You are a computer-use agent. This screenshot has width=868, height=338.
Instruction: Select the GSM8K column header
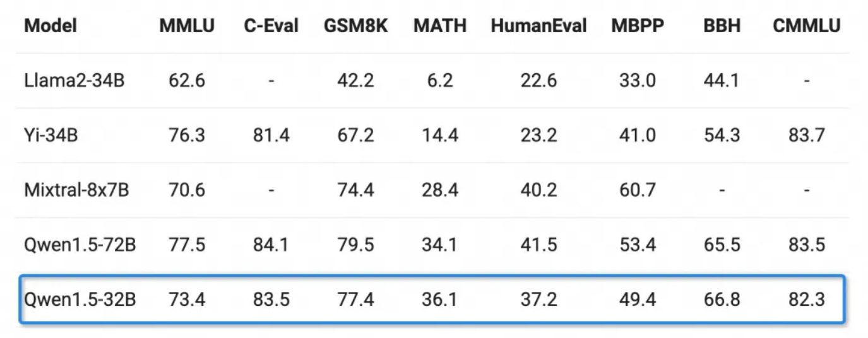click(x=356, y=26)
